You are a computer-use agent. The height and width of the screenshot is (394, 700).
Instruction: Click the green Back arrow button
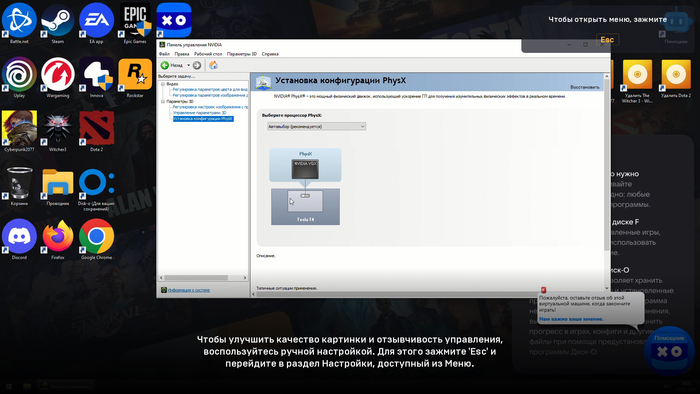[x=165, y=65]
